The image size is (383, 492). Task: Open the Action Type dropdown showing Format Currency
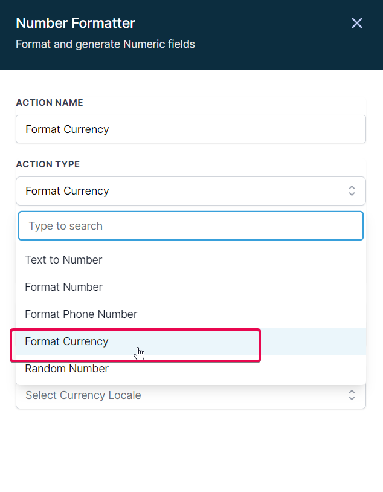click(x=191, y=191)
